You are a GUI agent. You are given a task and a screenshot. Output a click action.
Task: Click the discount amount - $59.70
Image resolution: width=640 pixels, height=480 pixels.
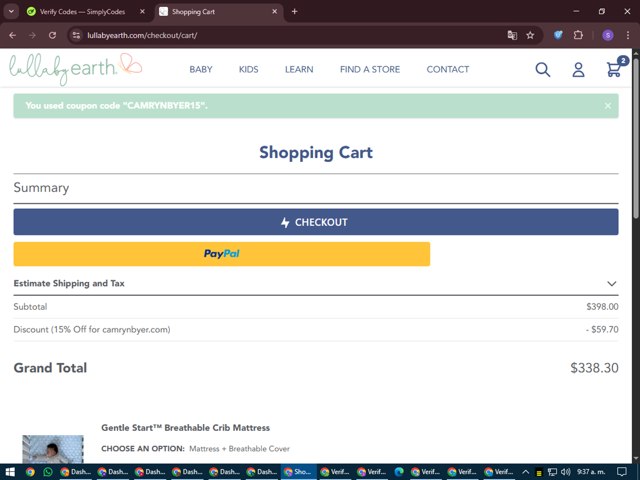tap(602, 329)
